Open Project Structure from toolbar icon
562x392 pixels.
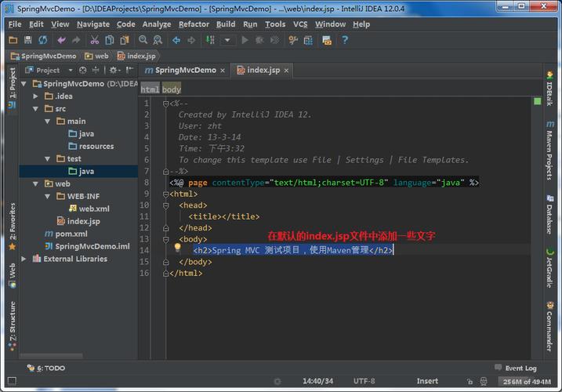(308, 40)
